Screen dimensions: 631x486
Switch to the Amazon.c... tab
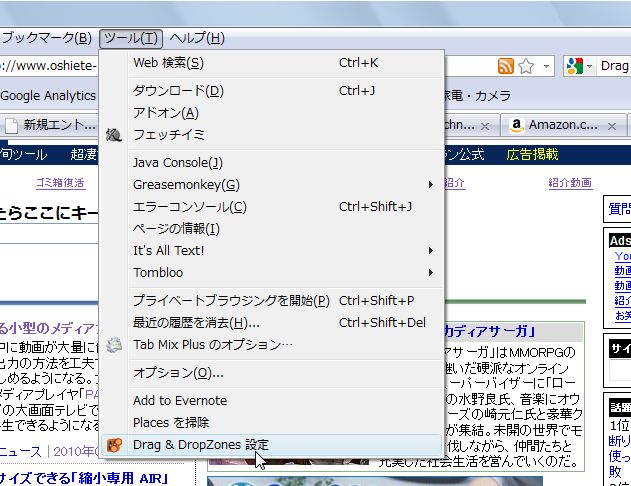563,126
